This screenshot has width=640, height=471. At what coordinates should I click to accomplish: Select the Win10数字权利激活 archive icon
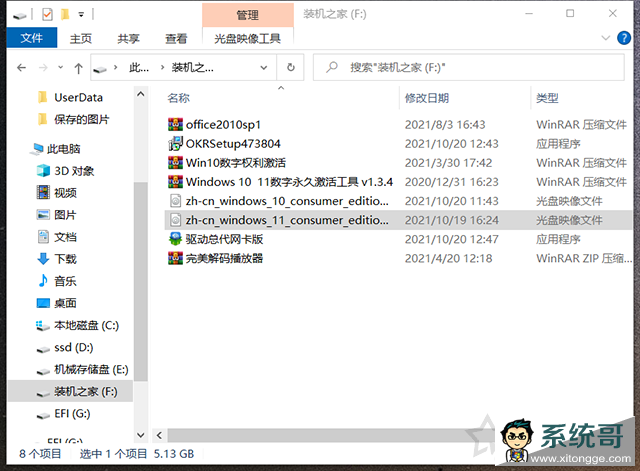[175, 163]
